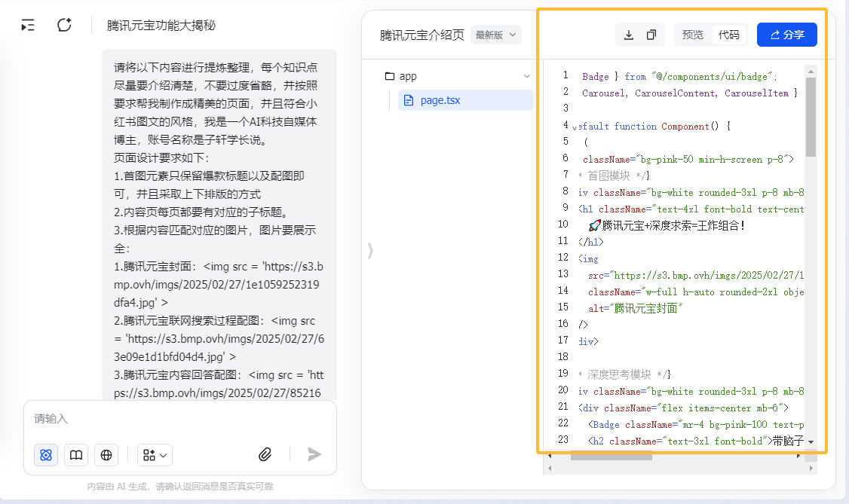Click the chat title 腾讯元宝功能大揭秘

point(161,26)
